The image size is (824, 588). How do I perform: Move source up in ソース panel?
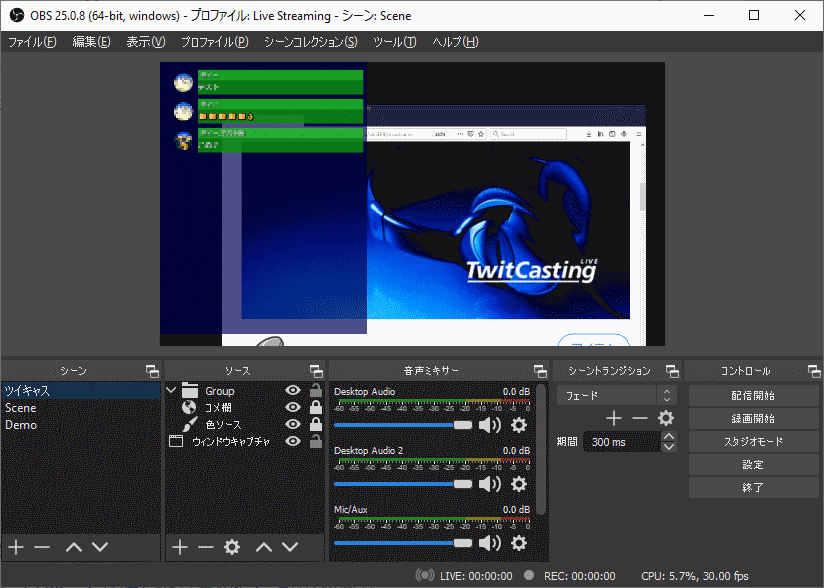coord(264,547)
